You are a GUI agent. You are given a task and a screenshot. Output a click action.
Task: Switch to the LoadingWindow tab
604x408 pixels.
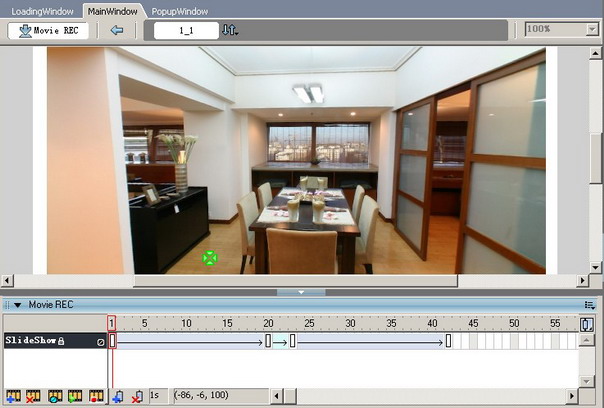pos(42,12)
